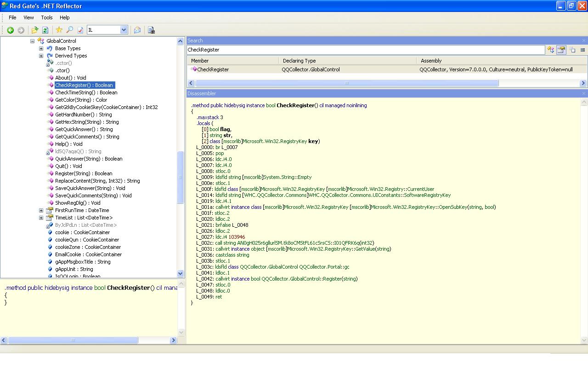Select SaveQuickComments(String) : Void method
Image resolution: width=588 pixels, height=368 pixels.
93,195
